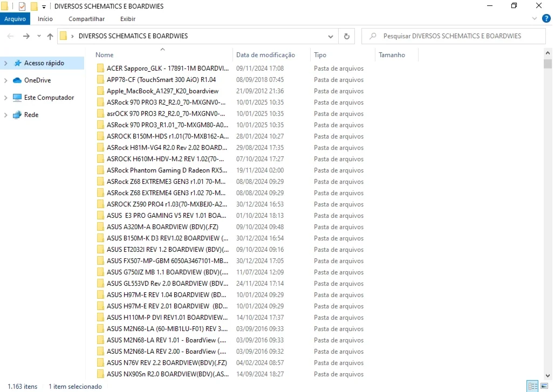554x392 pixels.
Task: Switch to the Início ribbon tab
Action: point(45,19)
